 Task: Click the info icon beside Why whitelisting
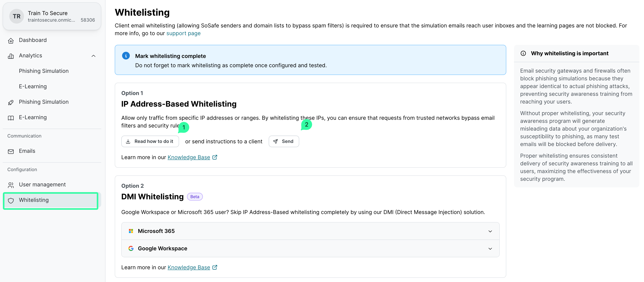point(523,53)
